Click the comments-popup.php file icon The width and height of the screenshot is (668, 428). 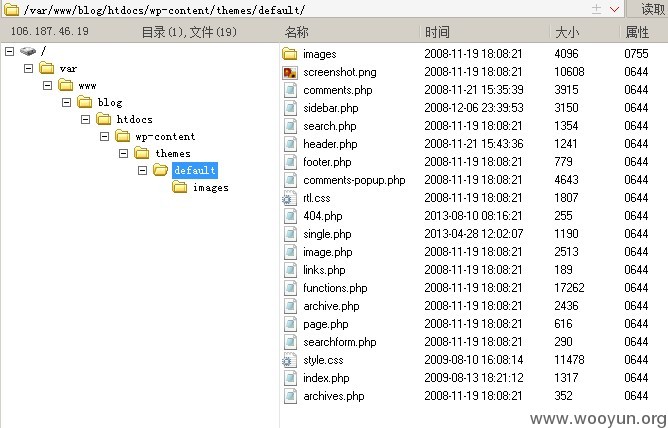[290, 180]
